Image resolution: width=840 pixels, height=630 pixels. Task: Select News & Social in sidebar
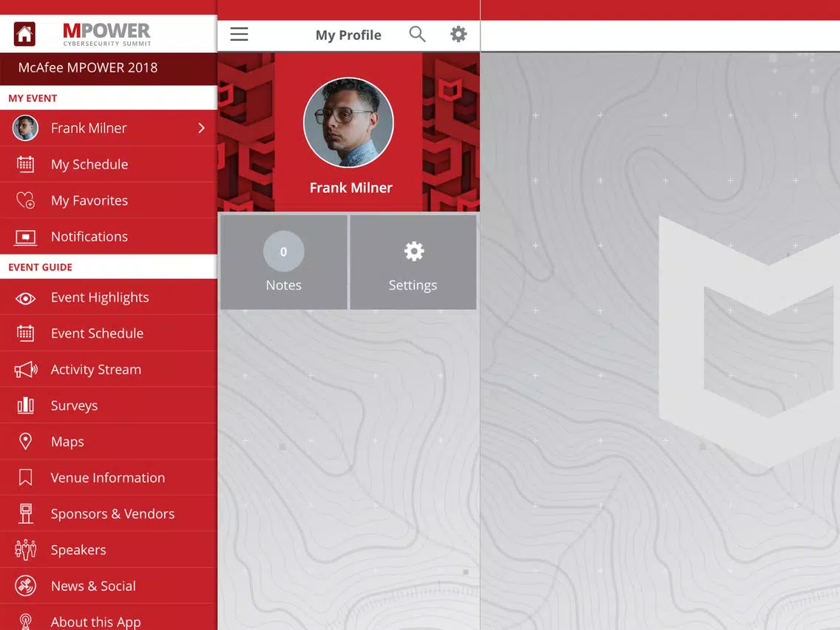109,586
